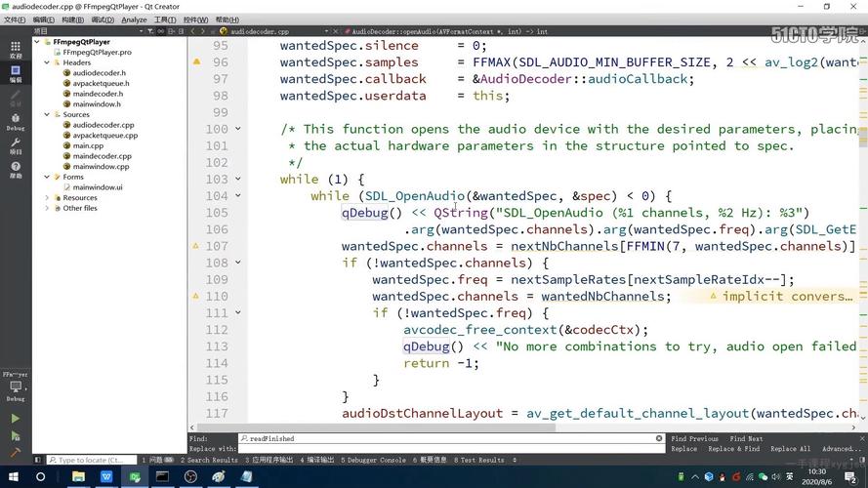Switch to Debug mode in left sidebar
Image resolution: width=868 pixels, height=488 pixels.
coord(15,120)
